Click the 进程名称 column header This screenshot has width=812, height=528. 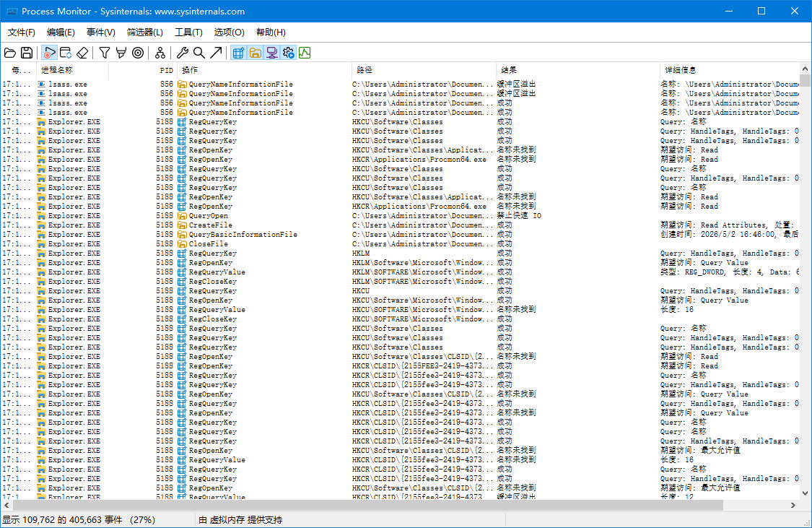point(72,70)
